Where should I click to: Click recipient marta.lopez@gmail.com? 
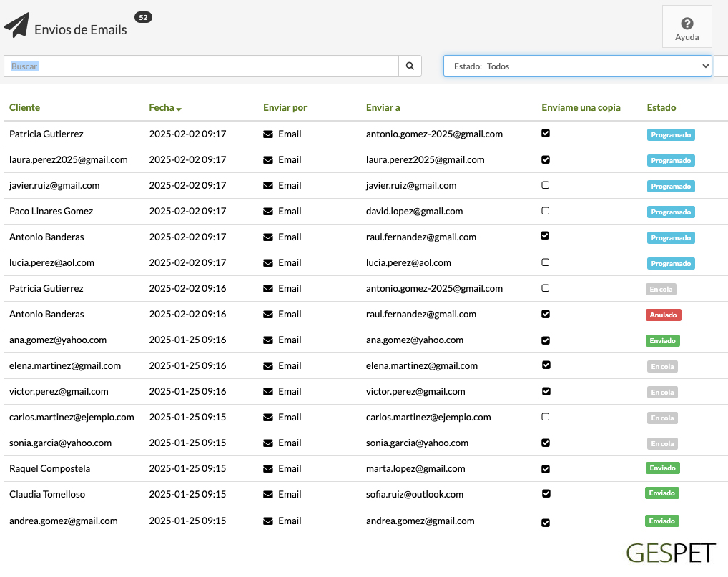pos(415,469)
